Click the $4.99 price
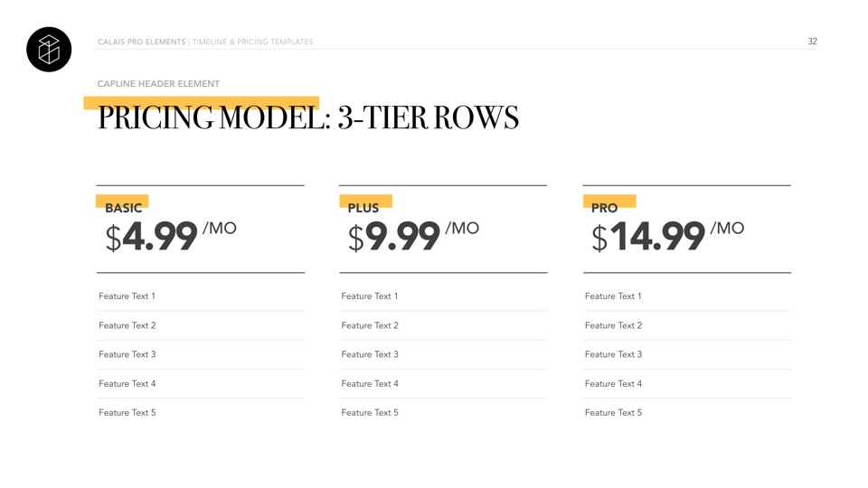Viewport: 868px width, 488px height. point(152,238)
